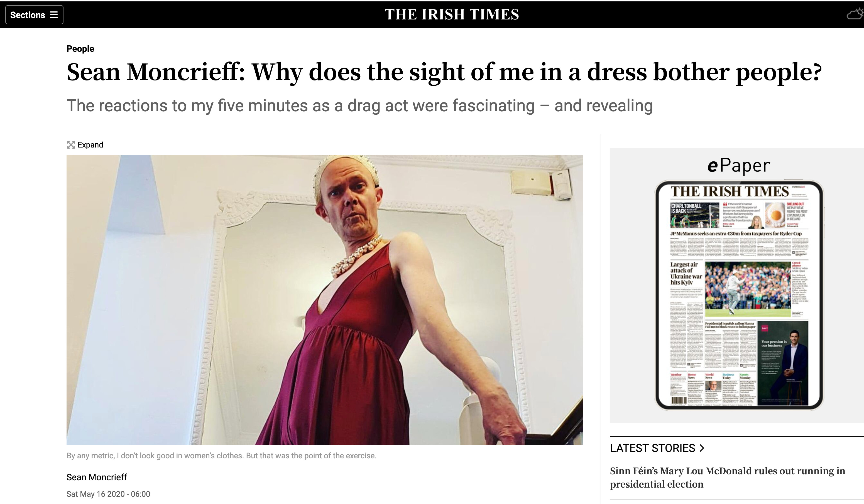Open Sean Moncrieff author page
This screenshot has width=864, height=504.
(x=97, y=477)
